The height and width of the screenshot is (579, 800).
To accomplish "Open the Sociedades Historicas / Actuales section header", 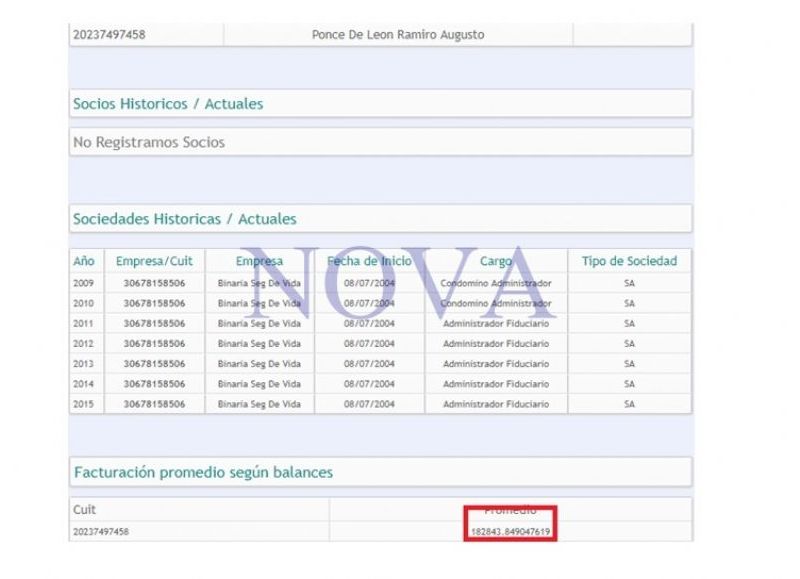I will pos(185,219).
